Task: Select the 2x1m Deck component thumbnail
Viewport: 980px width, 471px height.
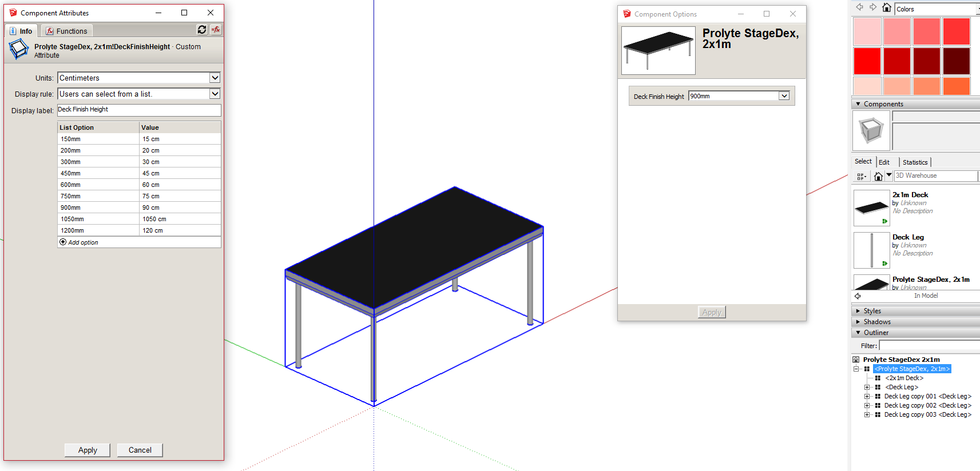Action: [x=872, y=208]
